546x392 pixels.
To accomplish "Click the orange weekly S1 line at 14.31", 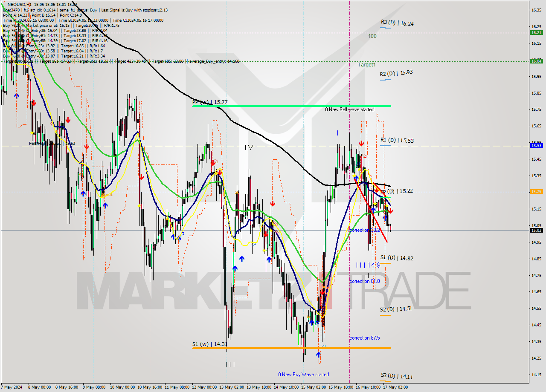I will pyautogui.click(x=291, y=348).
